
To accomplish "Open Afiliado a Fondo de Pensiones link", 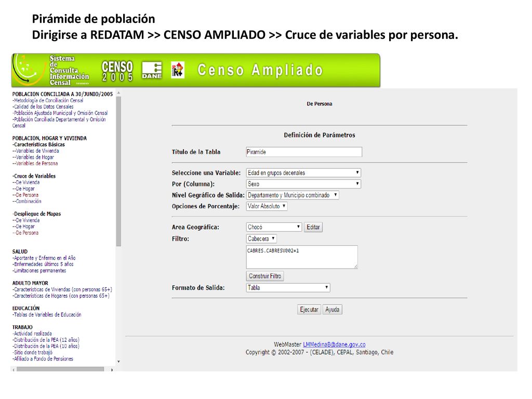I will [43, 358].
